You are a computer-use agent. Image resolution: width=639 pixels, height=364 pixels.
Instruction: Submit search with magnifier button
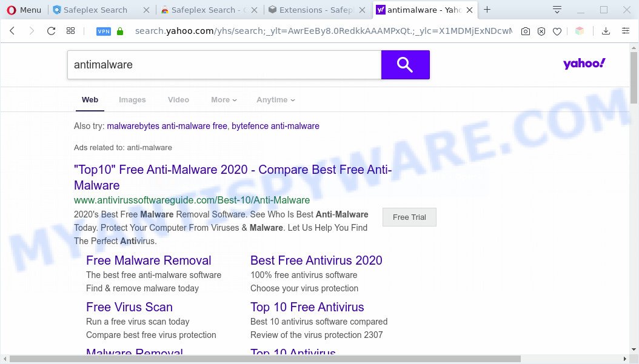406,65
